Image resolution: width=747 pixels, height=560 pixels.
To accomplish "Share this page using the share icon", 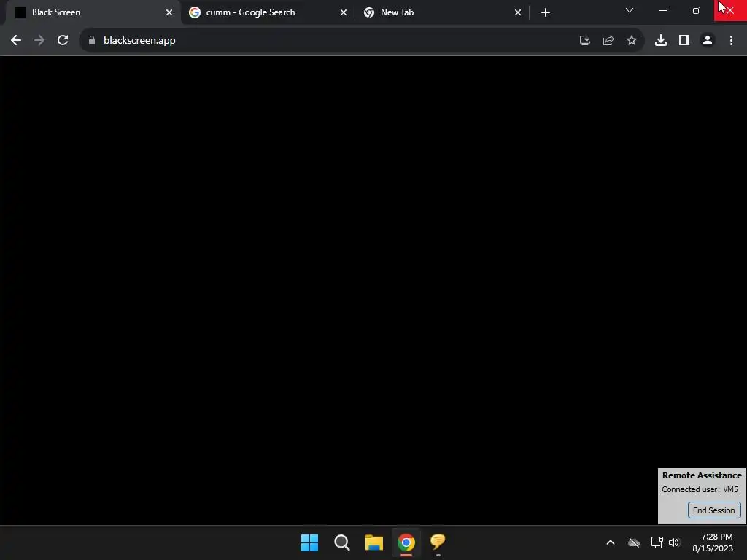I will 608,41.
